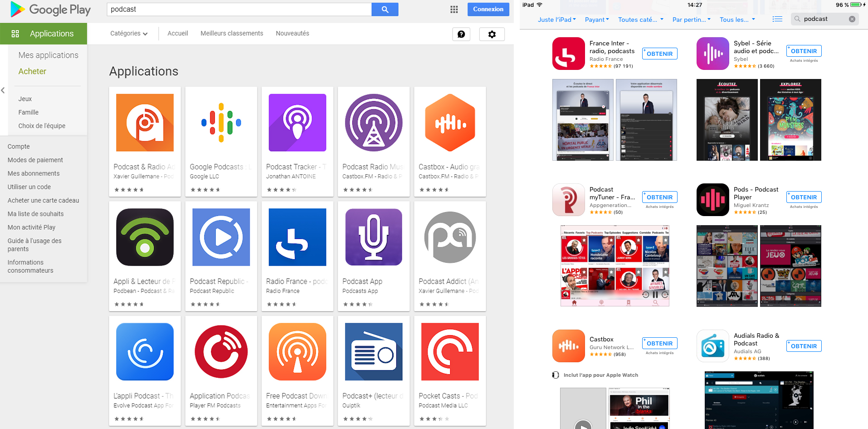
Task: Go to Meilleurs classements tab
Action: coord(232,34)
